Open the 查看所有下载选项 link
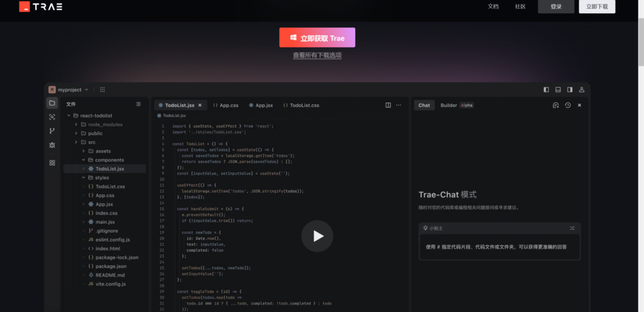The width and height of the screenshot is (644, 312). coord(317,55)
